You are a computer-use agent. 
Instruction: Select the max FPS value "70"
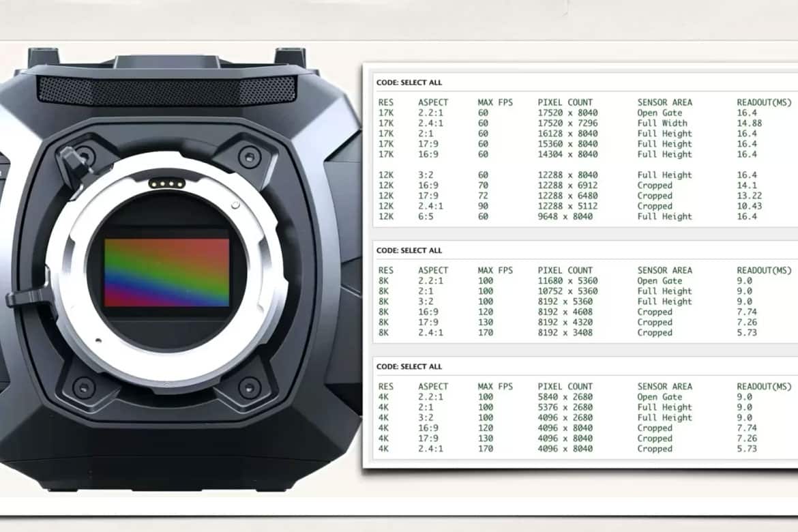point(483,186)
